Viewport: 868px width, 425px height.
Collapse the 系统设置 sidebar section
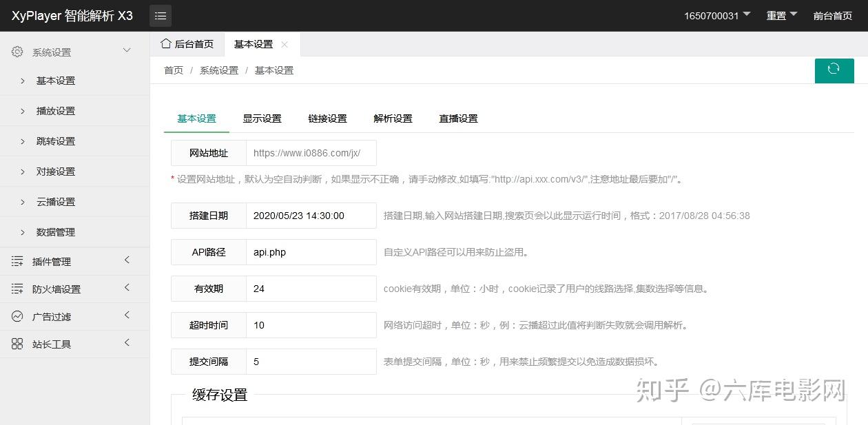pos(127,50)
